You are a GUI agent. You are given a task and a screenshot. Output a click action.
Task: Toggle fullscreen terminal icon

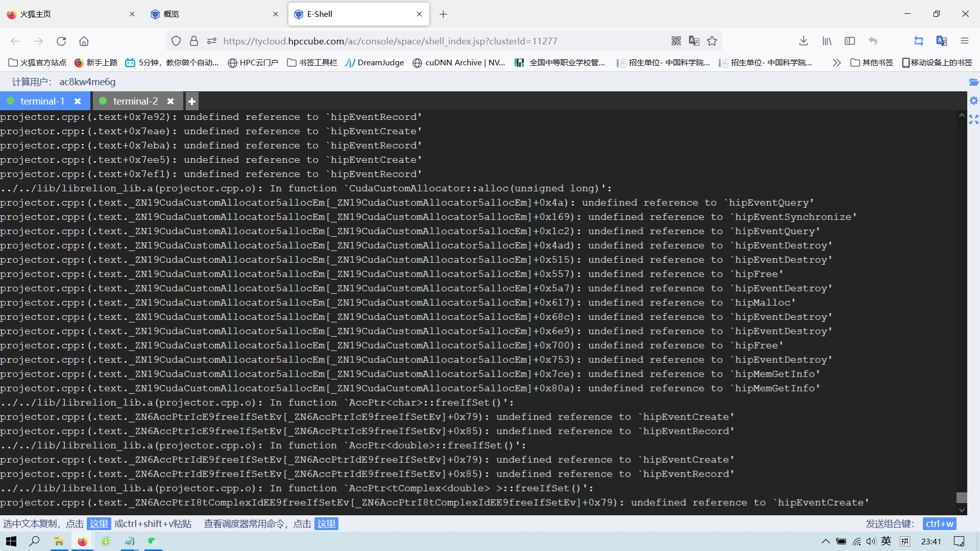pos(974,119)
